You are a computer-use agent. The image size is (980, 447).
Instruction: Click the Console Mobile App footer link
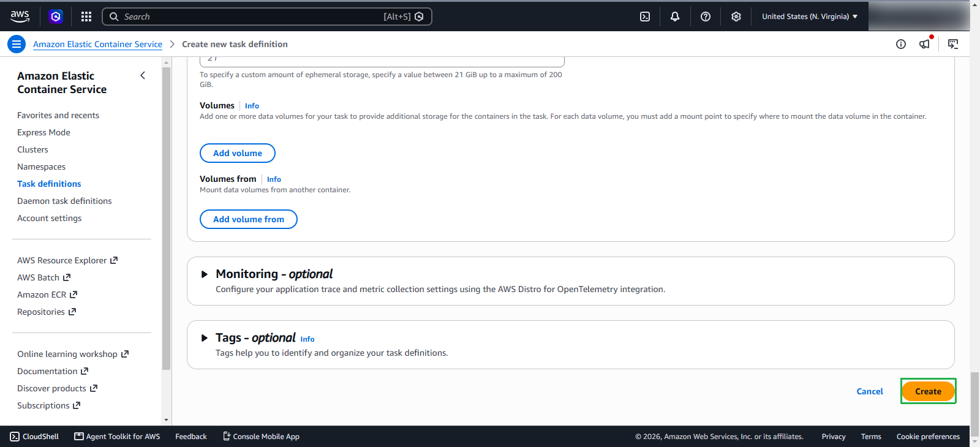pyautogui.click(x=261, y=437)
